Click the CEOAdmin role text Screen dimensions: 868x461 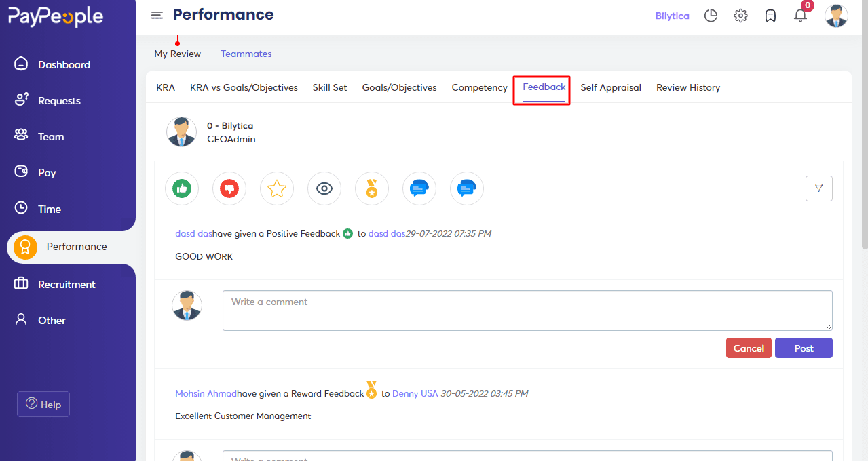pos(231,139)
